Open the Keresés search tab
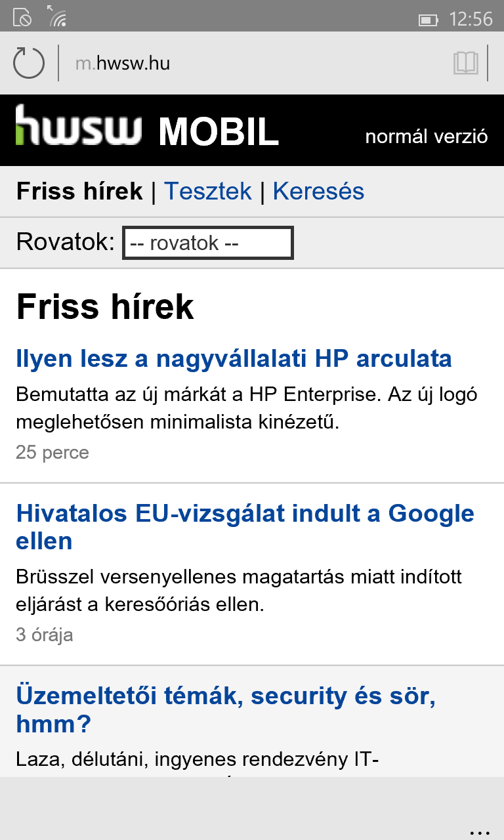 (x=318, y=191)
